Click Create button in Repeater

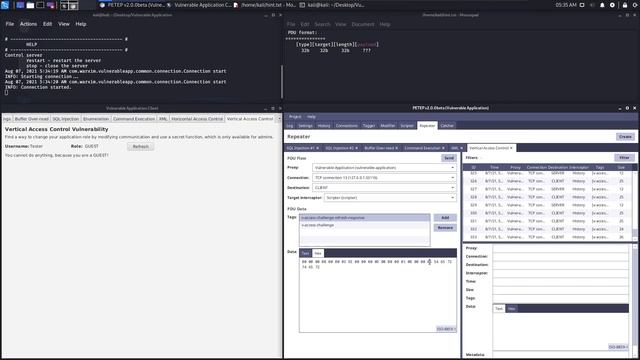[625, 137]
